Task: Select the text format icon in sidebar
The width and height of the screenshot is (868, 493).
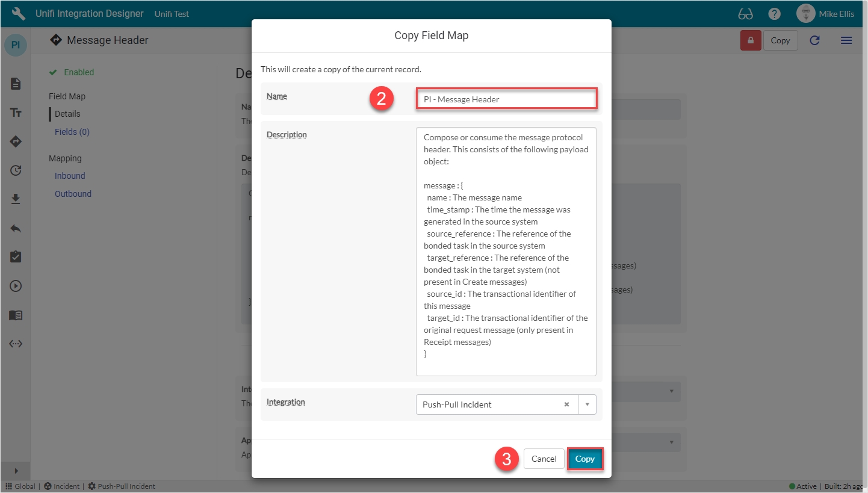Action: click(16, 113)
